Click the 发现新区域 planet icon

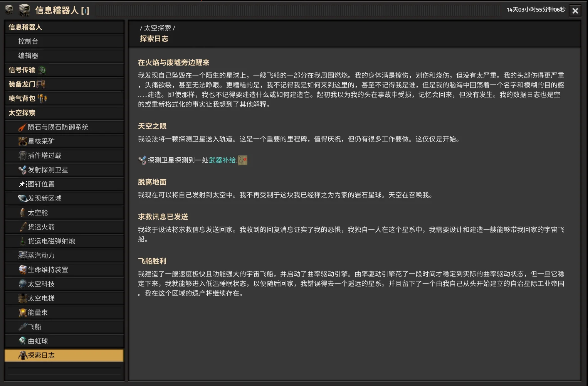(23, 199)
